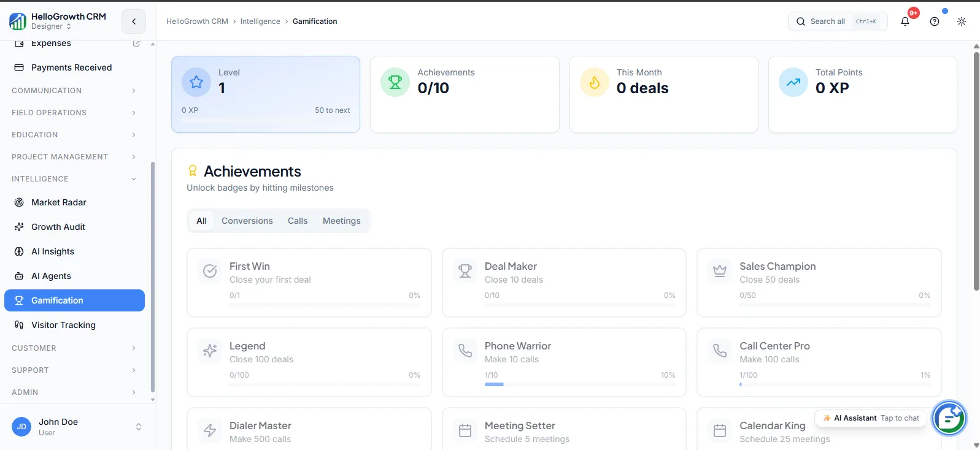This screenshot has width=980, height=450.
Task: Go to HelloGrowth CRM breadcrumb
Action: click(197, 21)
